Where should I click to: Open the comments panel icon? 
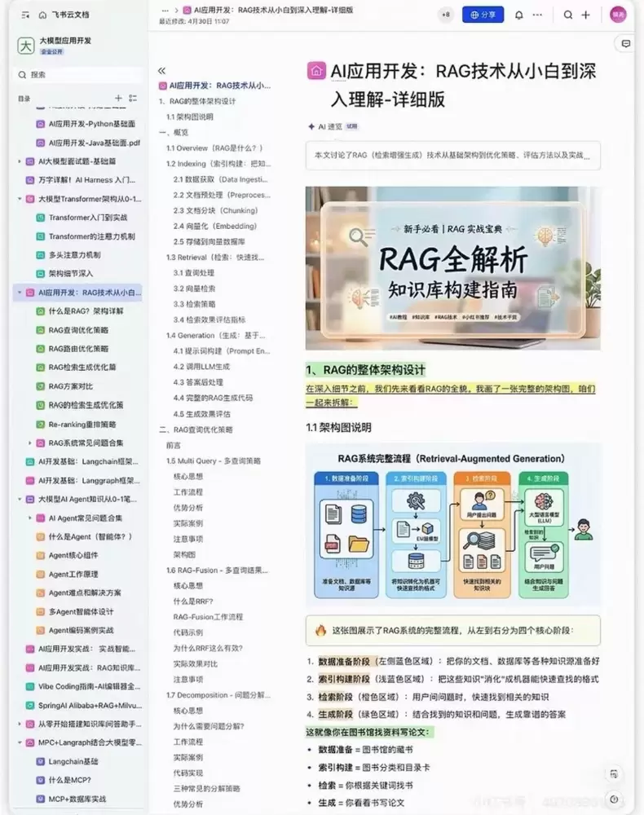[626, 44]
